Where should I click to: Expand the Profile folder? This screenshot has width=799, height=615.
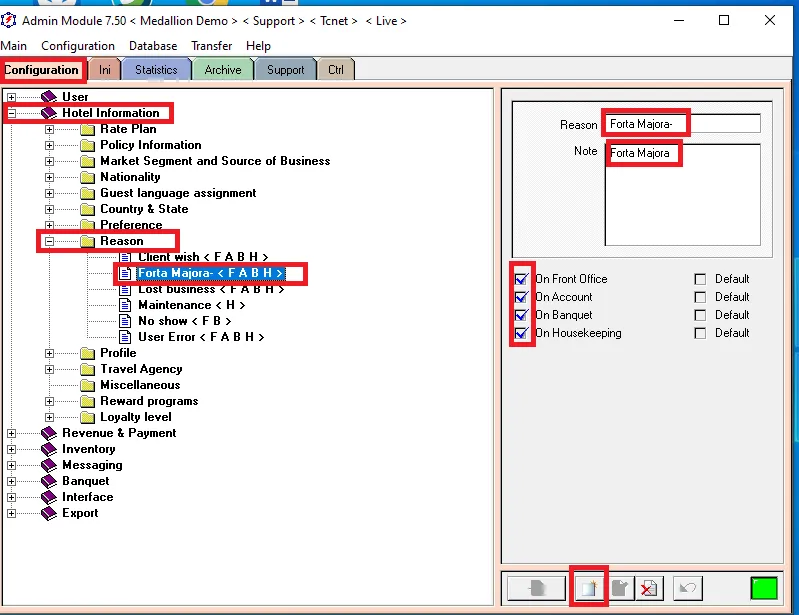point(49,354)
